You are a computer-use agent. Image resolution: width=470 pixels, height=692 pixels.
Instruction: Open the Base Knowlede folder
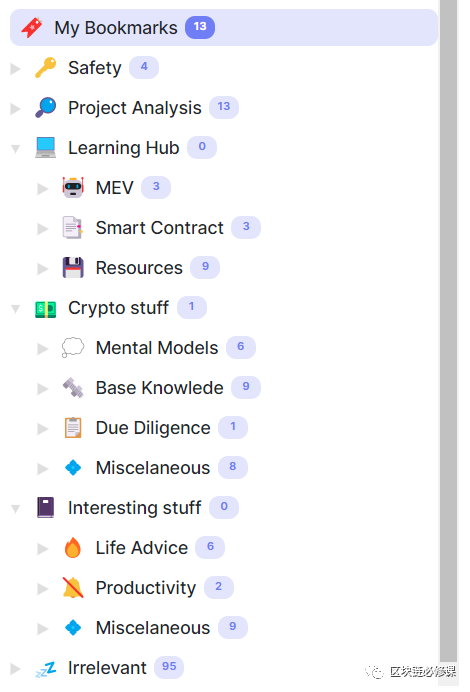tap(159, 387)
